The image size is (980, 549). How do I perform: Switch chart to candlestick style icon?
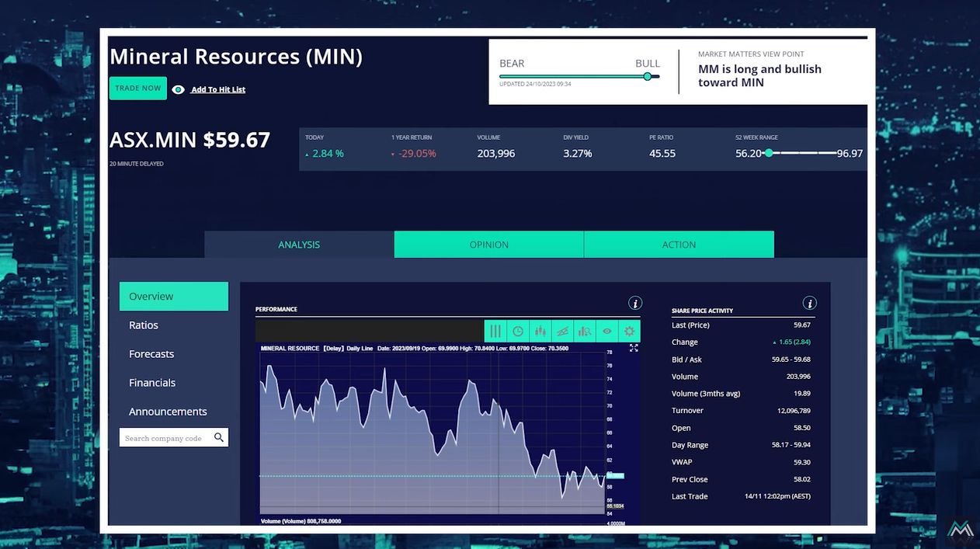540,332
